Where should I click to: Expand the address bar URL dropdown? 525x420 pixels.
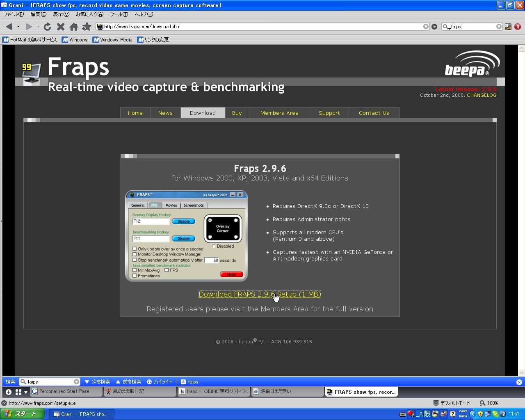coord(426,27)
